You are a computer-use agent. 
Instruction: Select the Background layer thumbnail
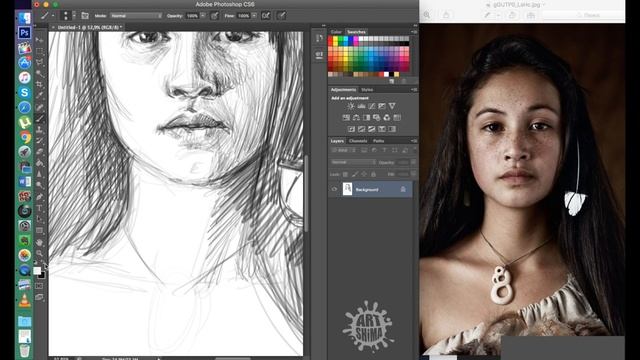coord(347,189)
